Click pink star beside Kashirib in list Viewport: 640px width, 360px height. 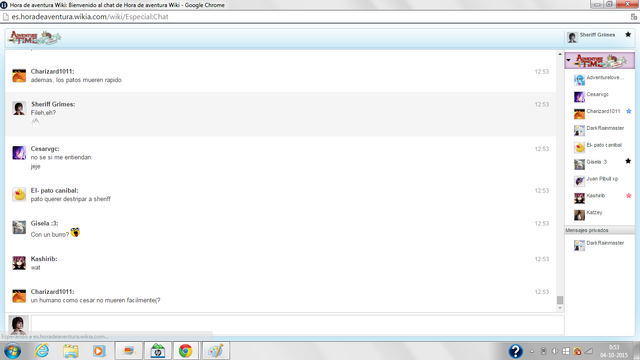tap(629, 196)
